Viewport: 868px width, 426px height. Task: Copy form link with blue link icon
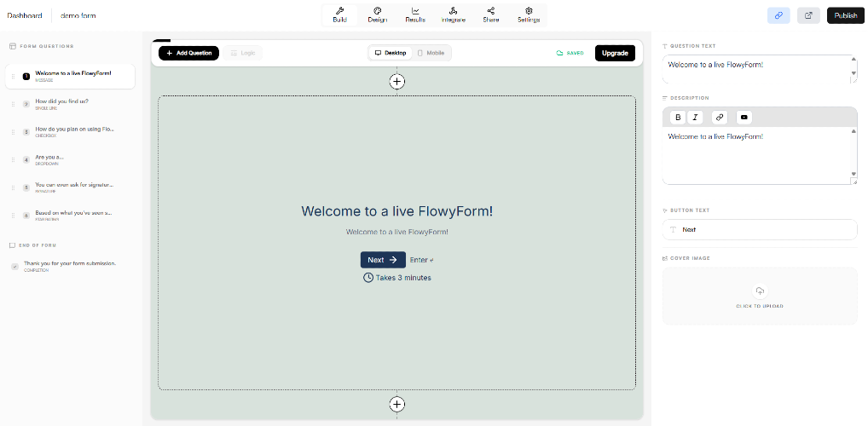778,15
